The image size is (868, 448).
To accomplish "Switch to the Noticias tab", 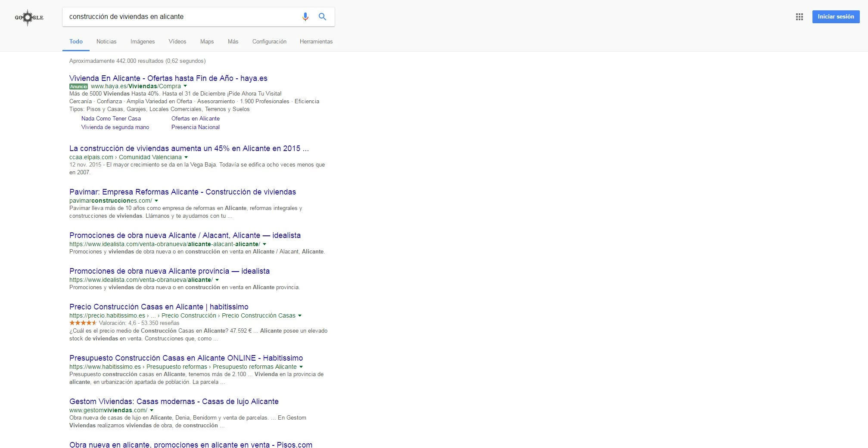I will (x=106, y=42).
